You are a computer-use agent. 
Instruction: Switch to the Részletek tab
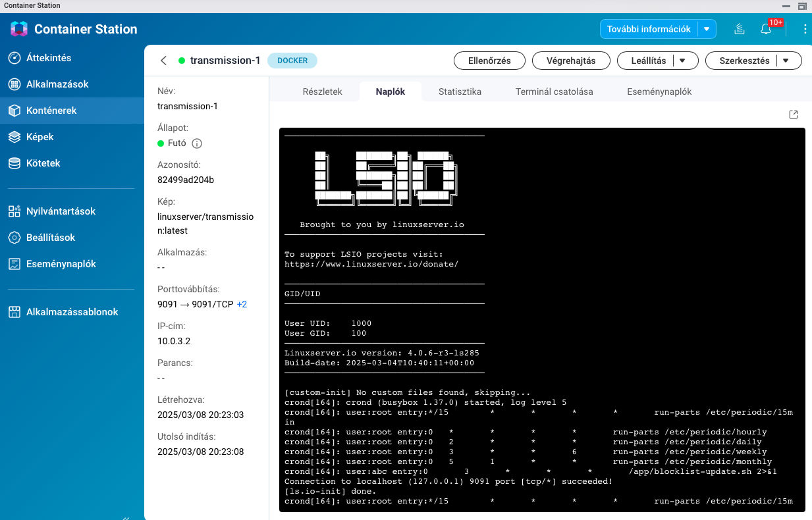tap(322, 91)
